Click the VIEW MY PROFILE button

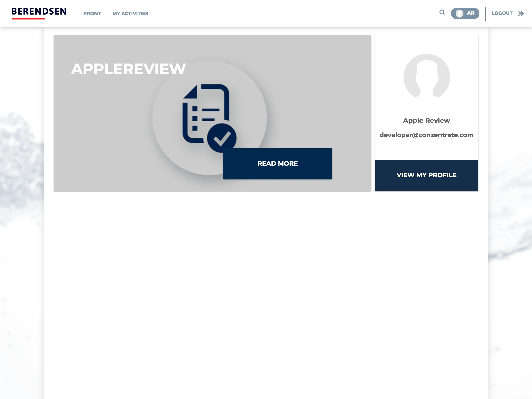[426, 175]
